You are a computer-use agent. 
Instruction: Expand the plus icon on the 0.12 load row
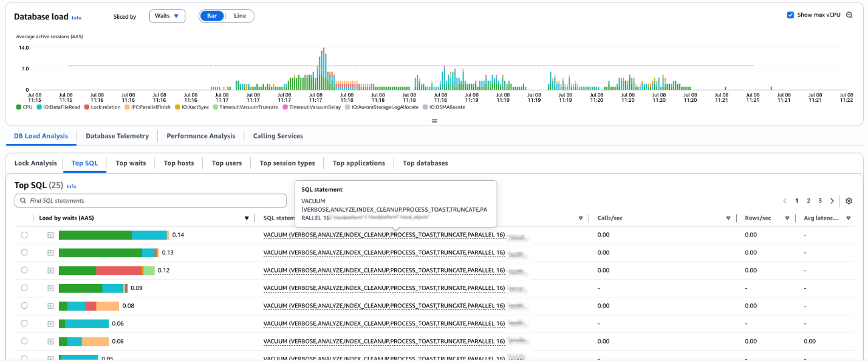pos(50,270)
